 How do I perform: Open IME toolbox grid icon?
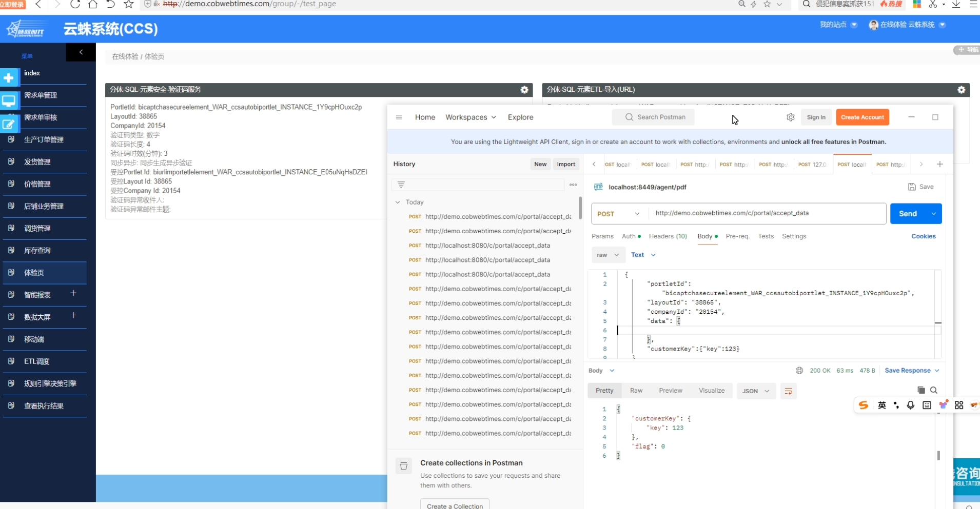[959, 405]
